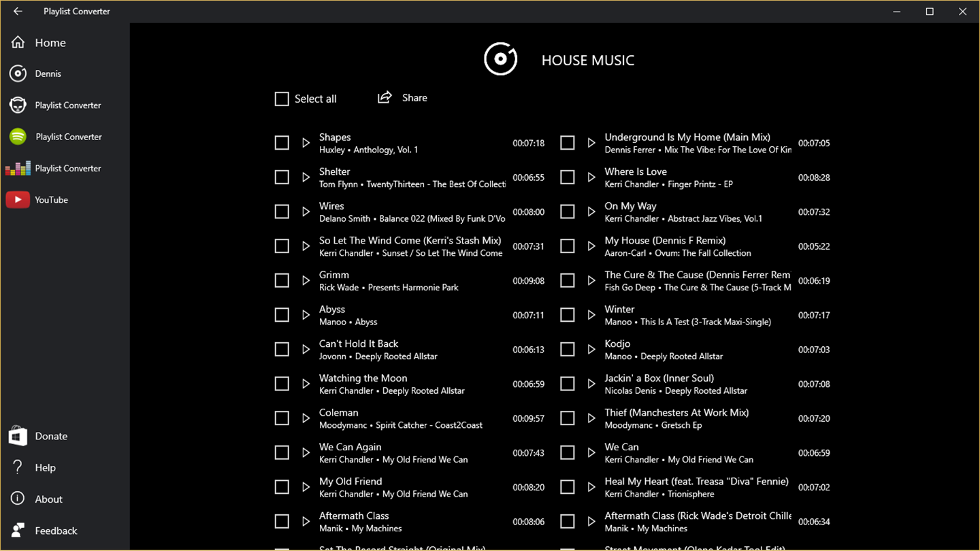
Task: Click the back arrow in title bar
Action: 18,12
